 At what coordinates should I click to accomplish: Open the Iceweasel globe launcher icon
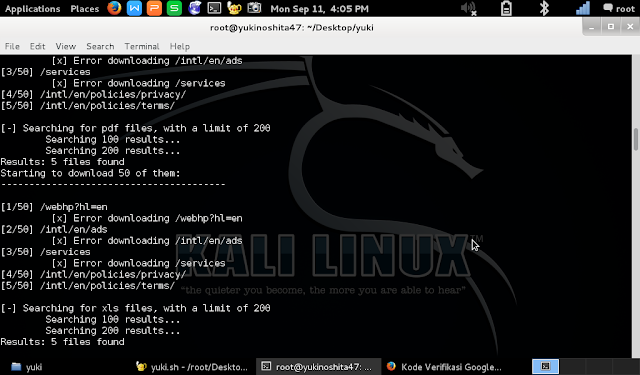tap(194, 8)
